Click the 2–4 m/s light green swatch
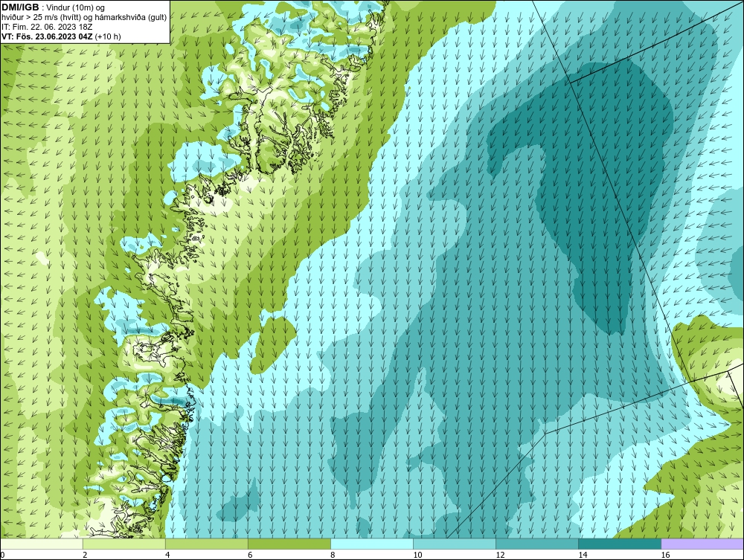The width and height of the screenshot is (744, 560). (124, 544)
